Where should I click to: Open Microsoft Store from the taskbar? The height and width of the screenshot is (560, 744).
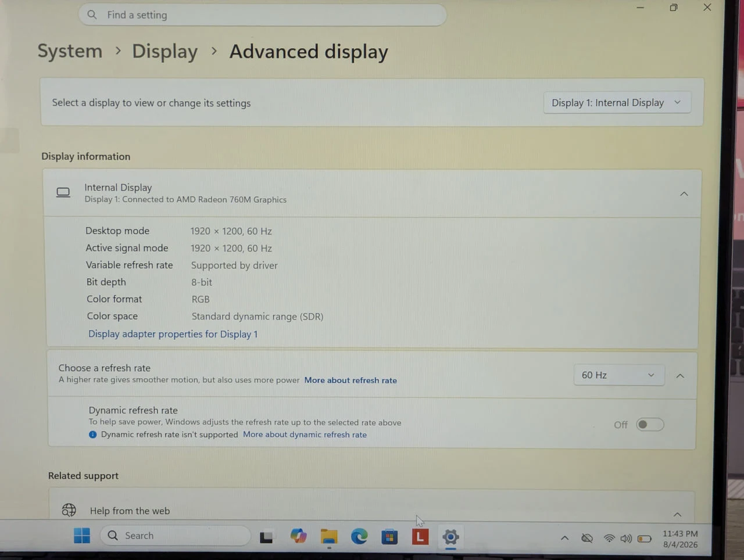pos(389,537)
